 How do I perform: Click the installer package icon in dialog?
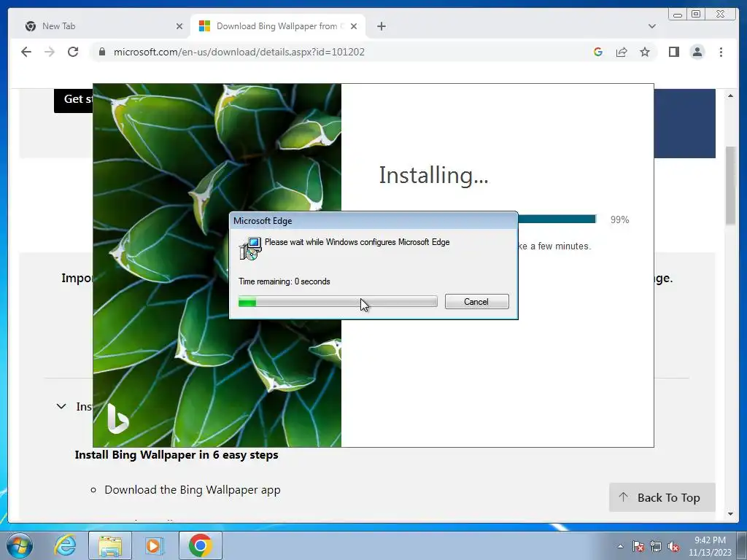point(250,249)
